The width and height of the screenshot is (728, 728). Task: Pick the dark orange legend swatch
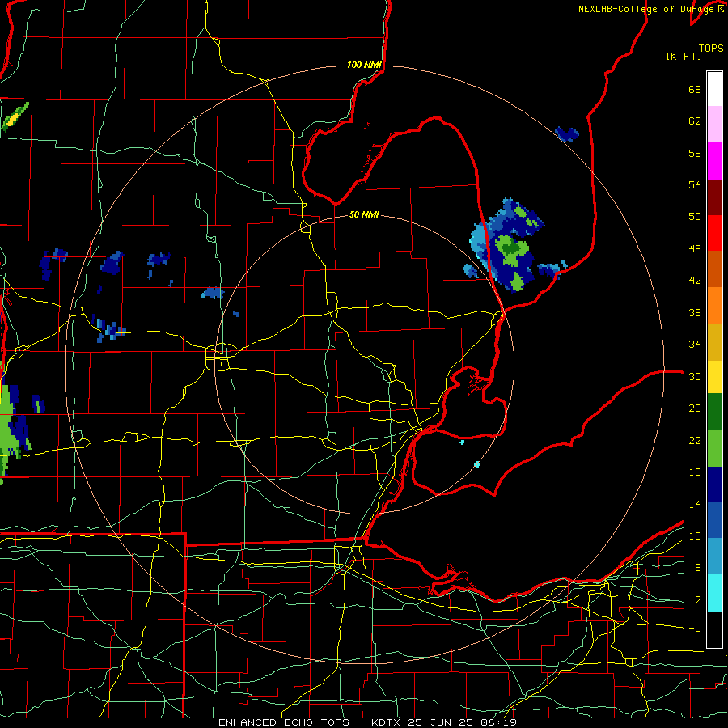tap(714, 269)
